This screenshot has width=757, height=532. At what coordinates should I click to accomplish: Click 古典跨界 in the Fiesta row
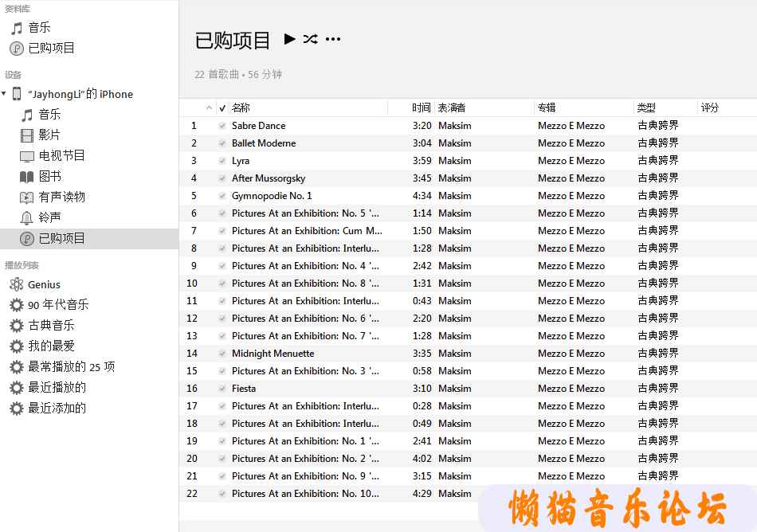coord(658,389)
